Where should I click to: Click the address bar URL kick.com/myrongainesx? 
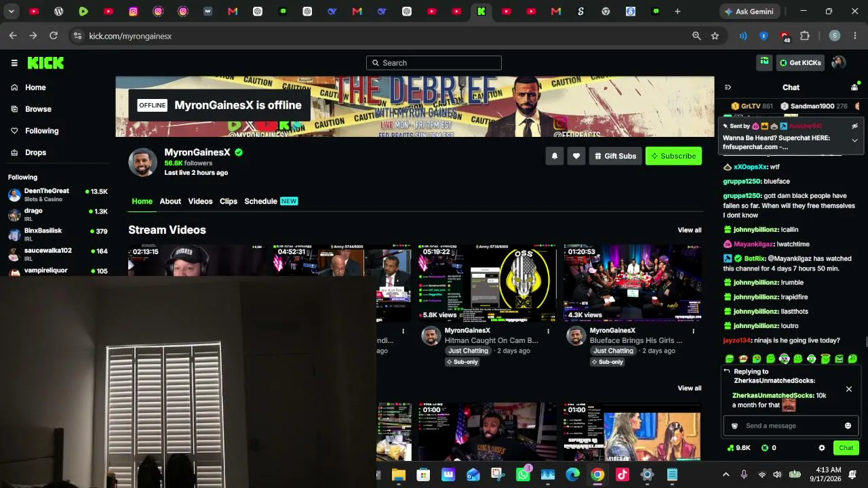tap(130, 36)
